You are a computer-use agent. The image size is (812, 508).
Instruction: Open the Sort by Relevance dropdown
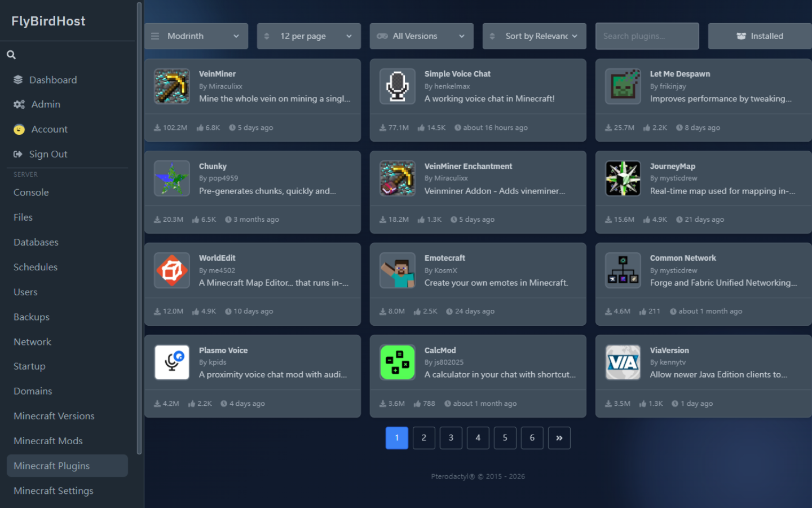pos(535,36)
